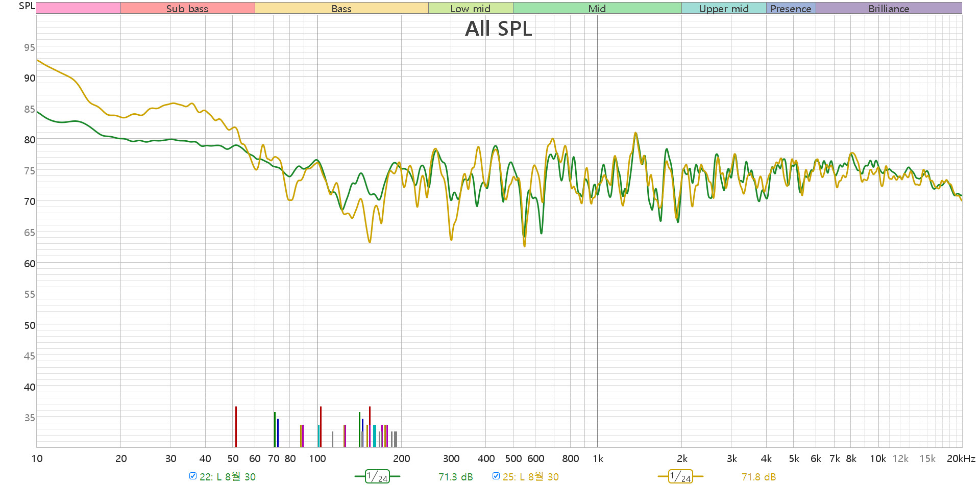
Task: Click the 75 dB tick on the SPL axis
Action: tap(30, 171)
